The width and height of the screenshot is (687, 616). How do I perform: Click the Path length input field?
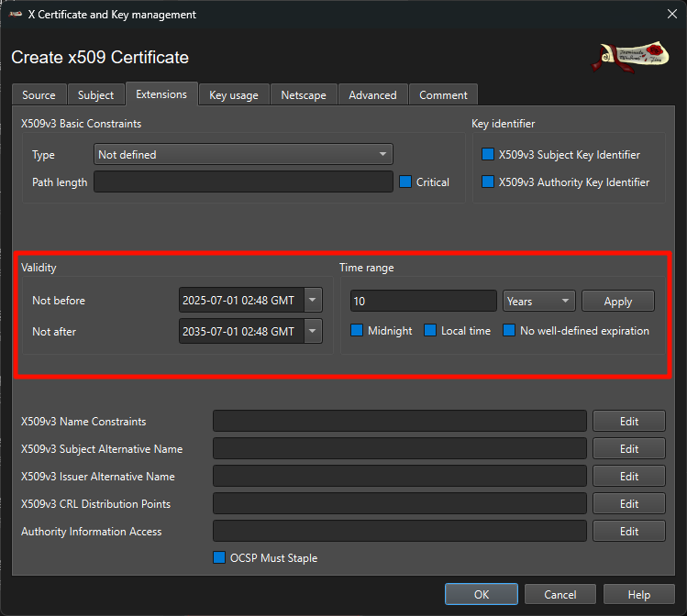tap(243, 181)
